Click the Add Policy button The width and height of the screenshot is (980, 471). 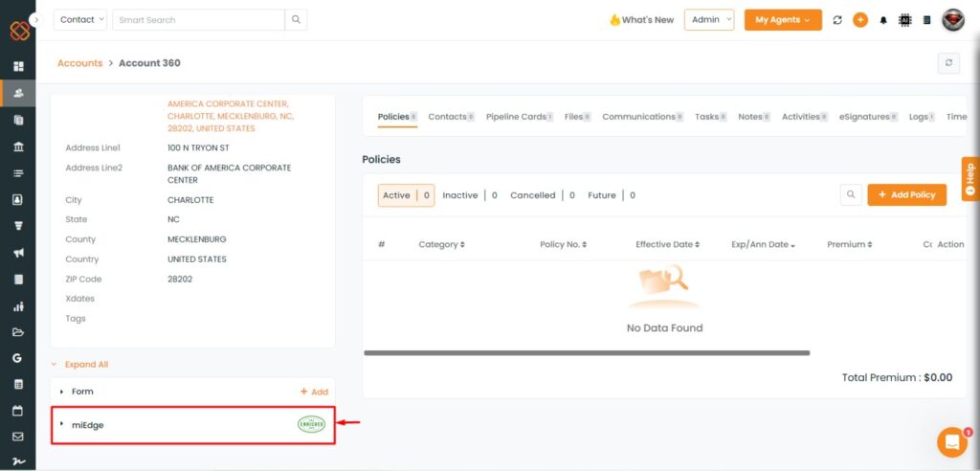coord(907,194)
